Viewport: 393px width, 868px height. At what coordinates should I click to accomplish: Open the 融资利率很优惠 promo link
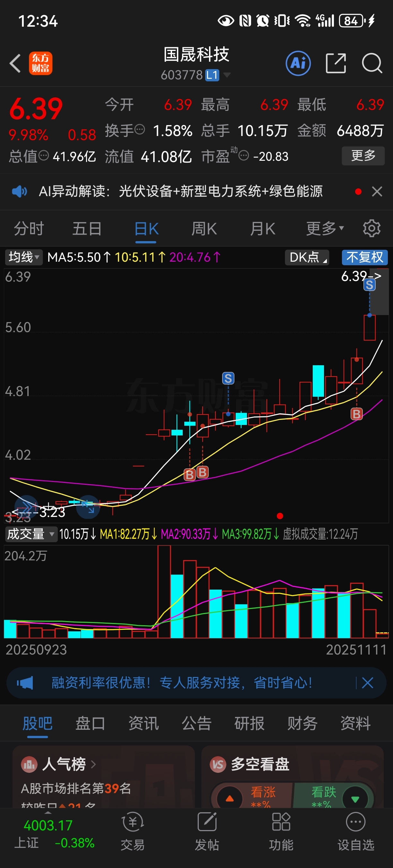pos(182,683)
